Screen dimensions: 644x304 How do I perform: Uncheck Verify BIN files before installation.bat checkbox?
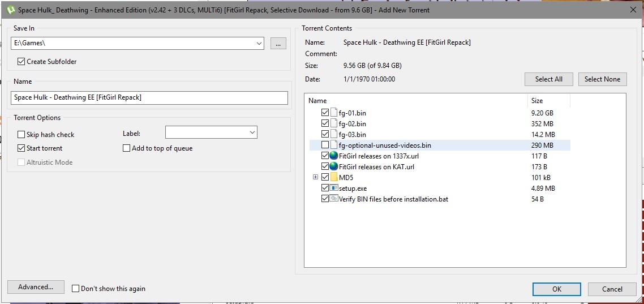(325, 199)
